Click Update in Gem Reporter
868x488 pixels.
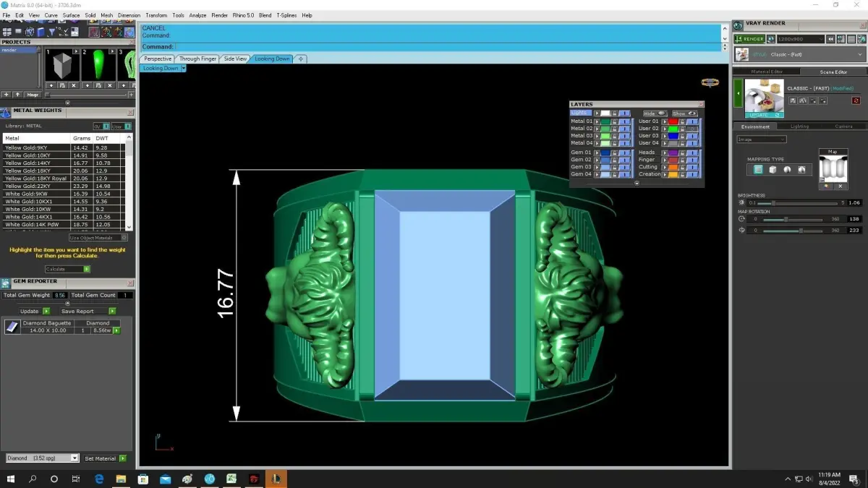[35, 311]
